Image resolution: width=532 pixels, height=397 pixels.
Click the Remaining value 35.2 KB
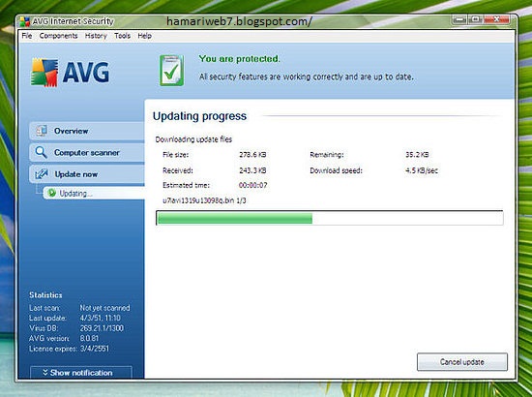[x=417, y=155]
